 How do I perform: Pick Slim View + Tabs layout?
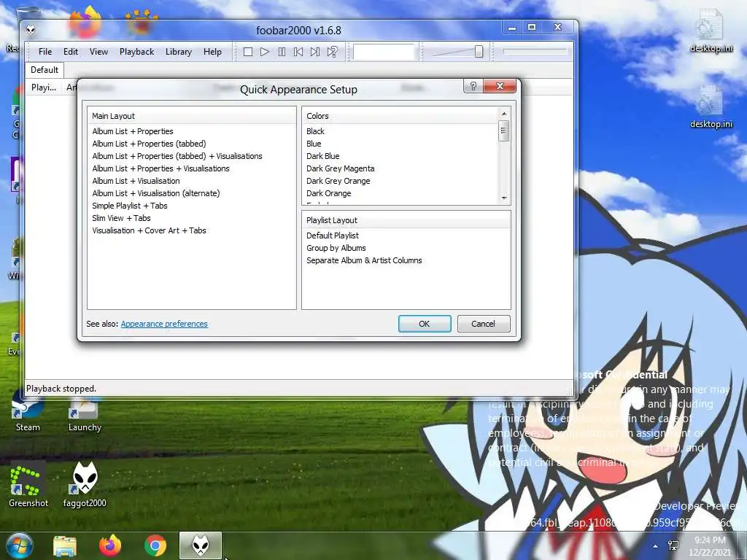click(x=122, y=218)
